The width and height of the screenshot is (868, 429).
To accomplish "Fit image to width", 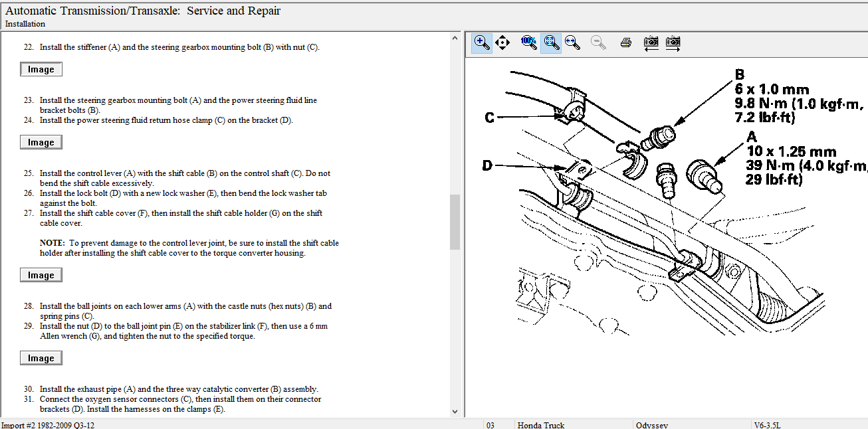I will coord(572,43).
